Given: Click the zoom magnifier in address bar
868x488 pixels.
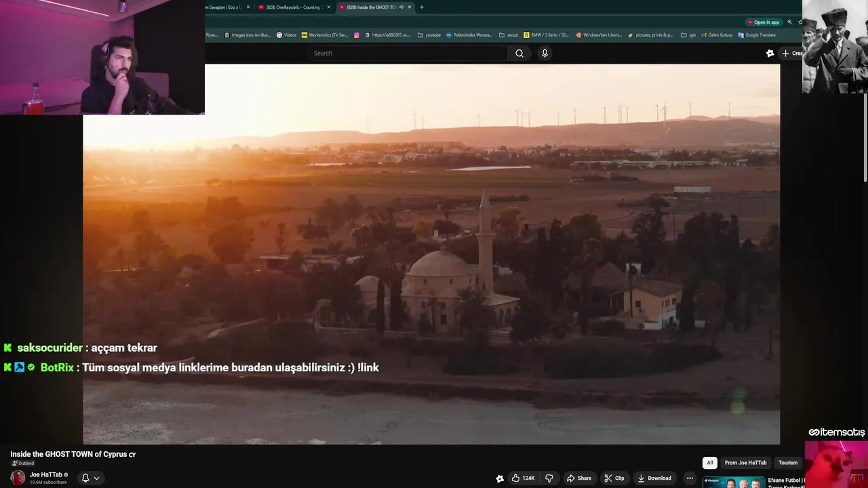Looking at the screenshot, I should click(790, 22).
